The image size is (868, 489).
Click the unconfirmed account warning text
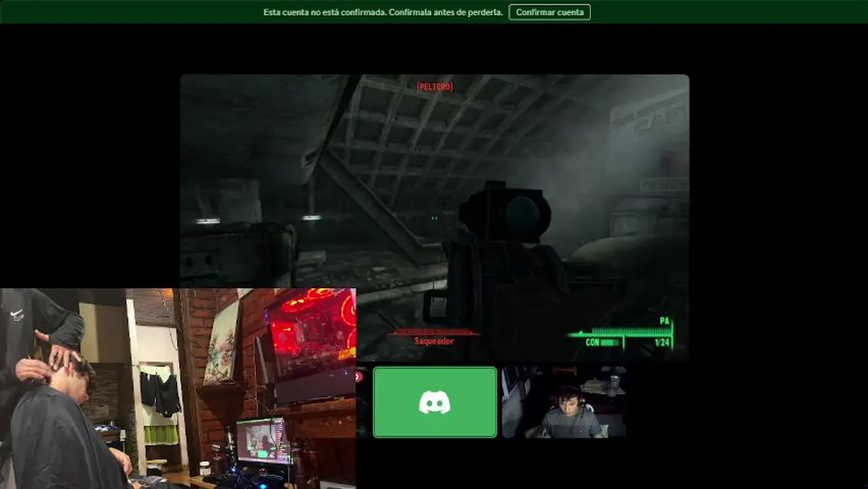click(x=383, y=12)
